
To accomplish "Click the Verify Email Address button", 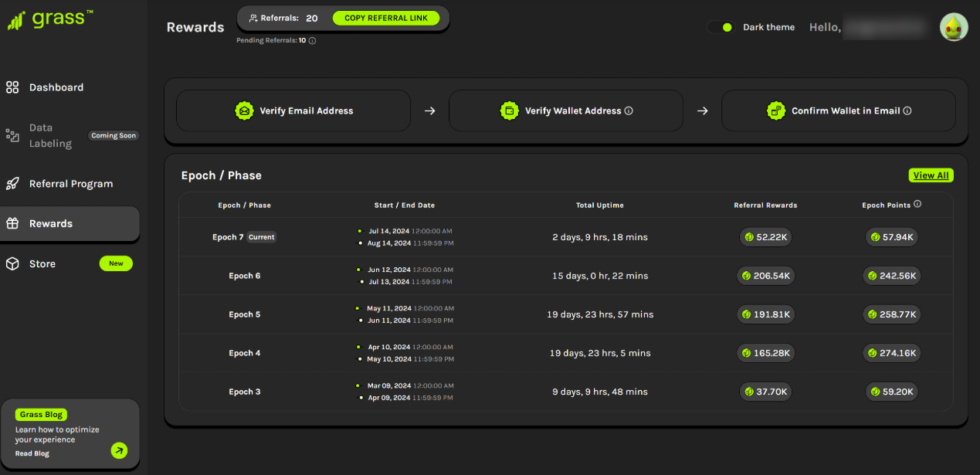I will tap(293, 110).
